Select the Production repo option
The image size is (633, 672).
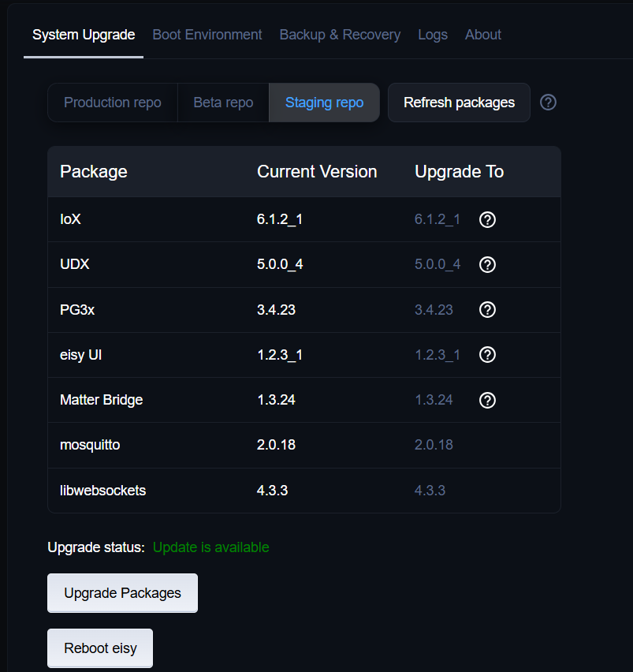[113, 103]
